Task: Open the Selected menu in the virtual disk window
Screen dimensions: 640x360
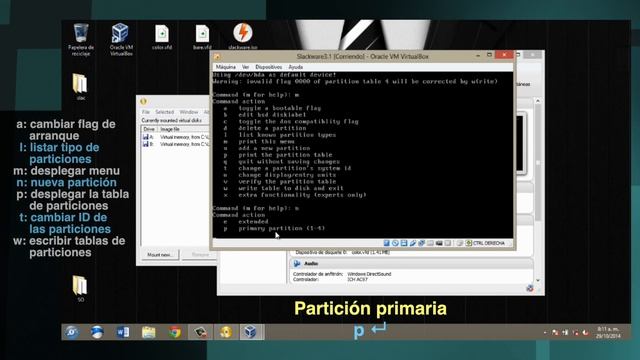Action: (164, 112)
